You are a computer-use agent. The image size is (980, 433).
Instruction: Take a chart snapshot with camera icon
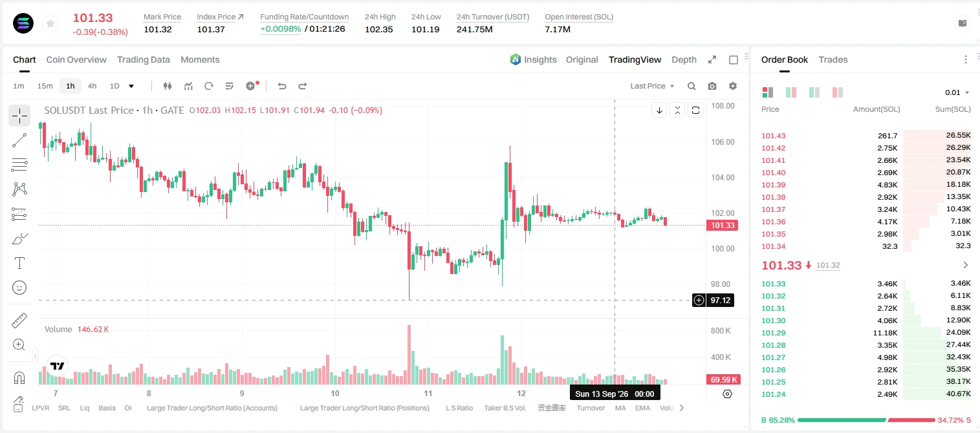tap(712, 86)
